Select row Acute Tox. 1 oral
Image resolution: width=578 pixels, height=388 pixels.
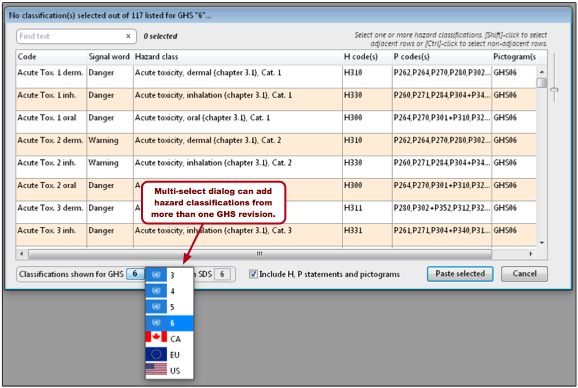coord(276,122)
